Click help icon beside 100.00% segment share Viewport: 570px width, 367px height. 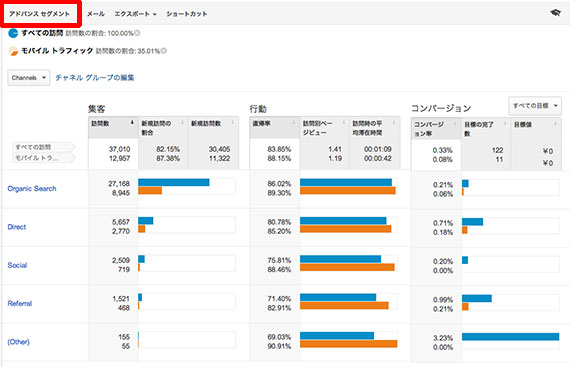137,33
